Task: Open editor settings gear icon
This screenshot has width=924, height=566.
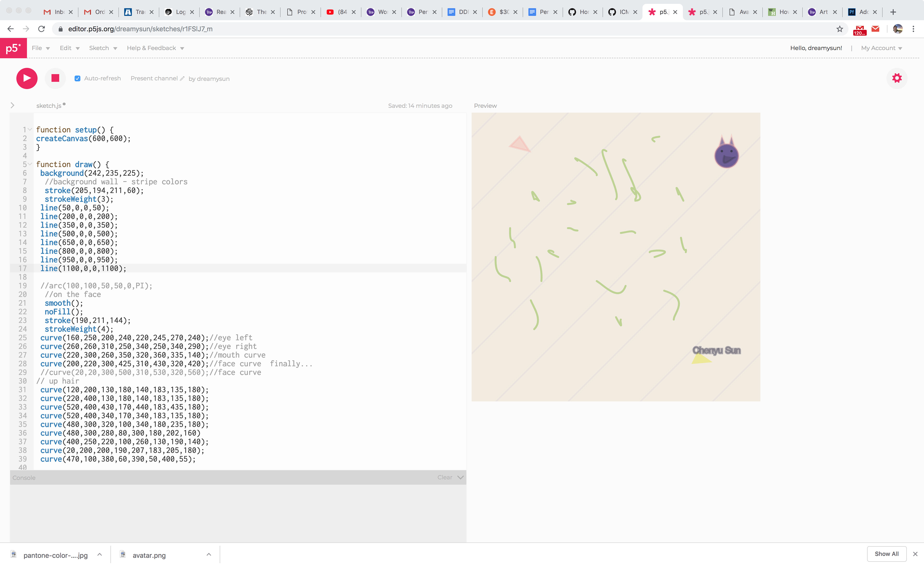Action: tap(897, 78)
